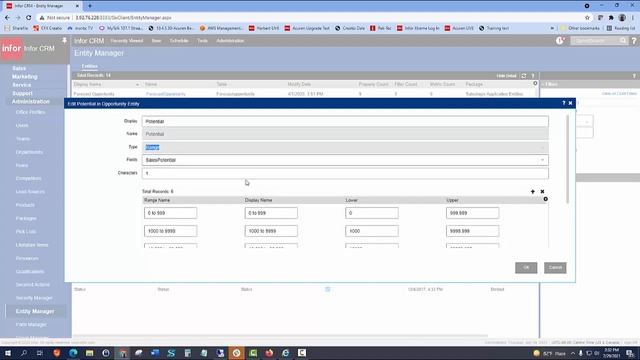The image size is (640, 360).
Task: Refresh the entities list
Action: point(524,76)
